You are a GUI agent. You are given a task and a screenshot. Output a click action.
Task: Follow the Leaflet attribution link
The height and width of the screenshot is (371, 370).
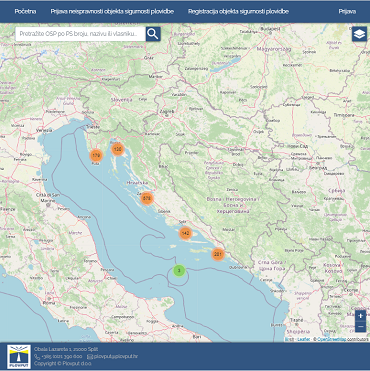point(303,339)
